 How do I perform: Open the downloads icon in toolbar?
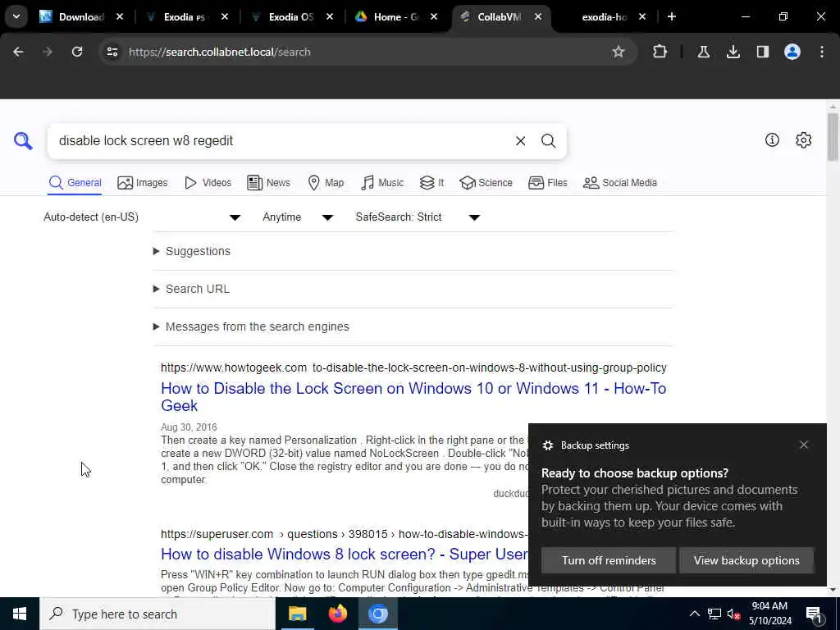pyautogui.click(x=733, y=52)
